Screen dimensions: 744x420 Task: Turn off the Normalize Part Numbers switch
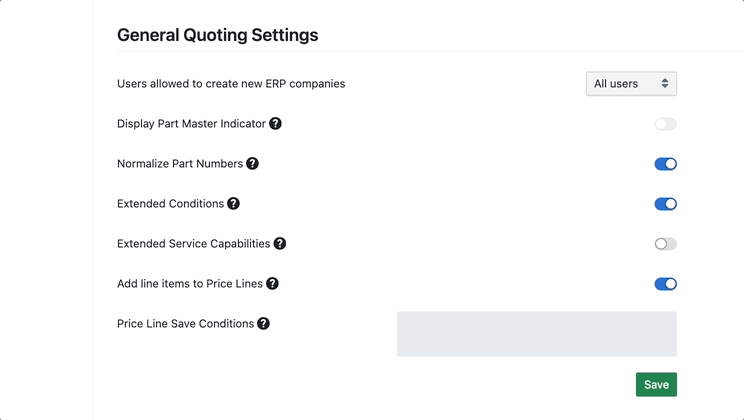coord(665,164)
